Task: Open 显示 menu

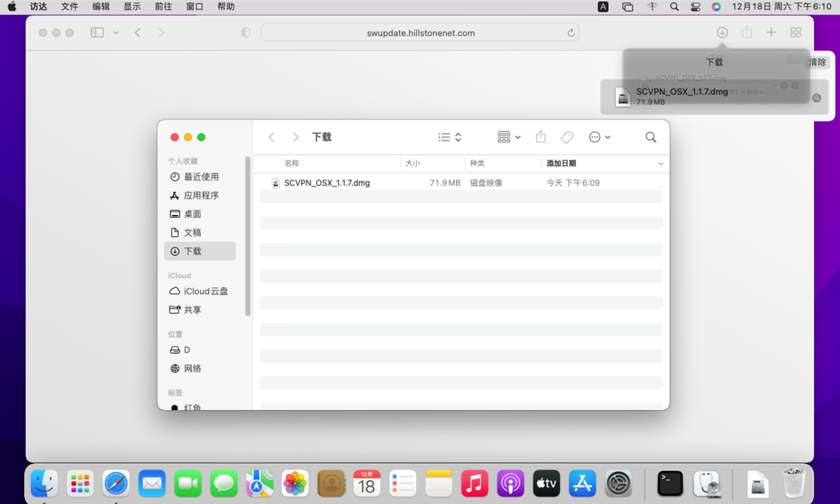Action: (x=132, y=6)
